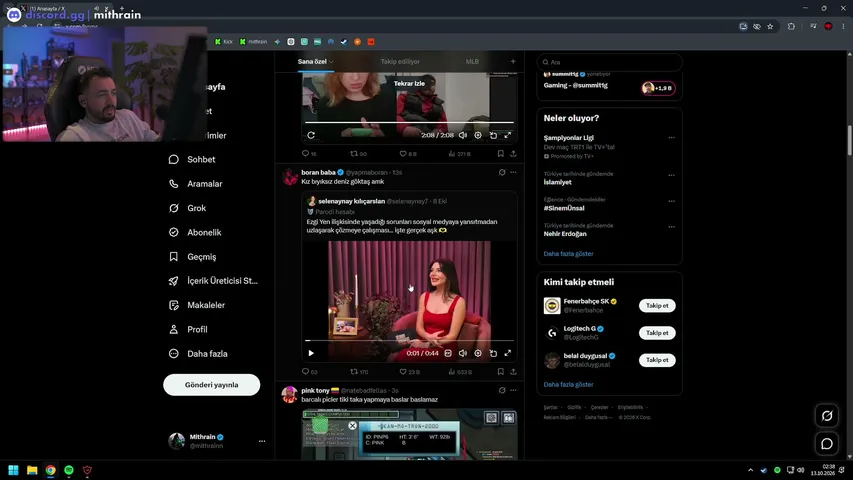Open Geçmiş bookmark item
Screen dimensions: 853x480
click(192, 257)
